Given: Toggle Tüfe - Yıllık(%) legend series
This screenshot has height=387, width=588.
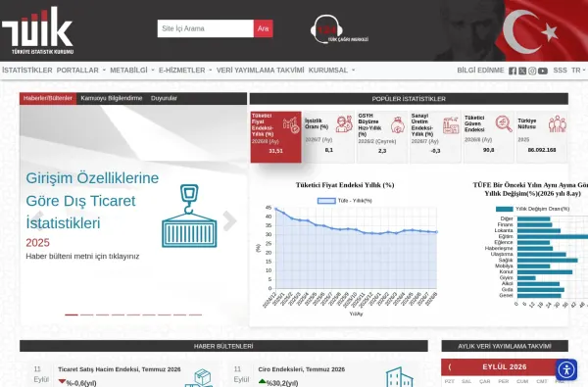Looking at the screenshot, I should (x=345, y=201).
